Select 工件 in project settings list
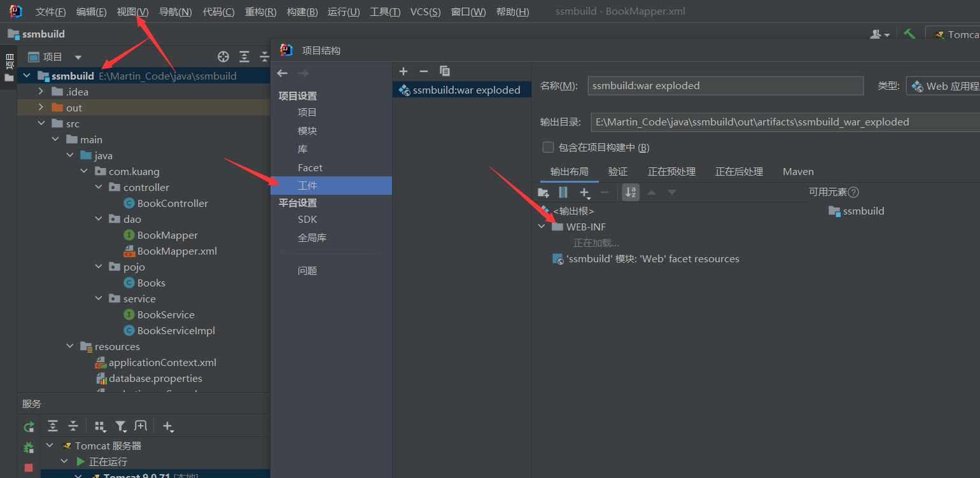This screenshot has width=980, height=478. click(331, 186)
